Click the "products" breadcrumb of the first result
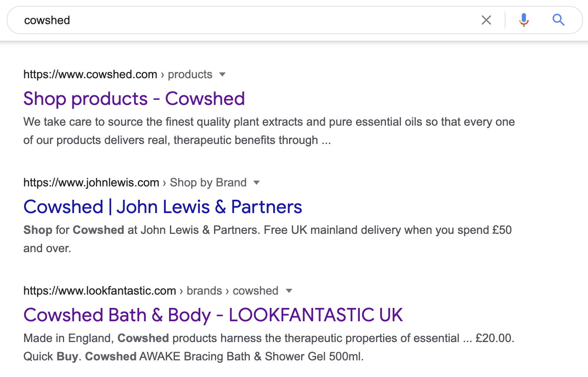 [x=190, y=74]
